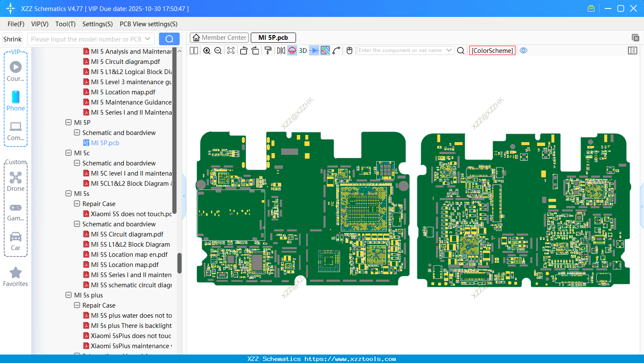This screenshot has width=644, height=363.
Task: Click the XZZ Schematics app logo
Action: pos(10,8)
